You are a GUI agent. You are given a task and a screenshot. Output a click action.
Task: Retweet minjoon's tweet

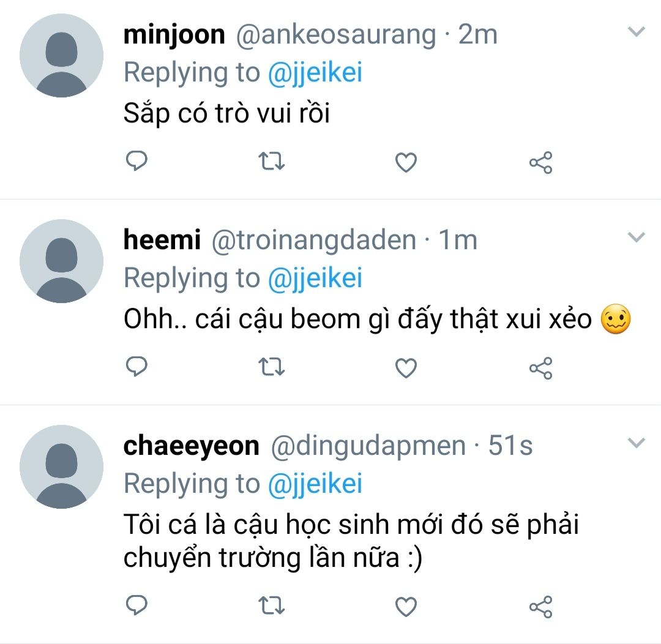[272, 162]
